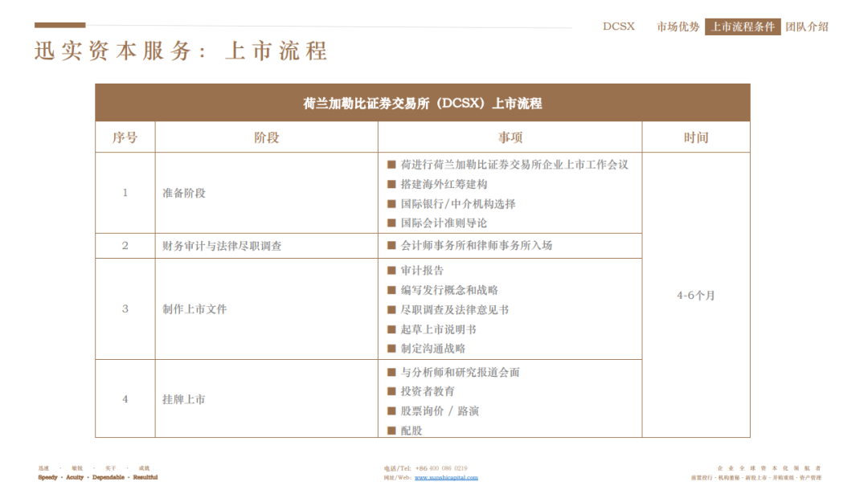868x482 pixels.
Task: Click sequence number 2 cell
Action: (125, 246)
